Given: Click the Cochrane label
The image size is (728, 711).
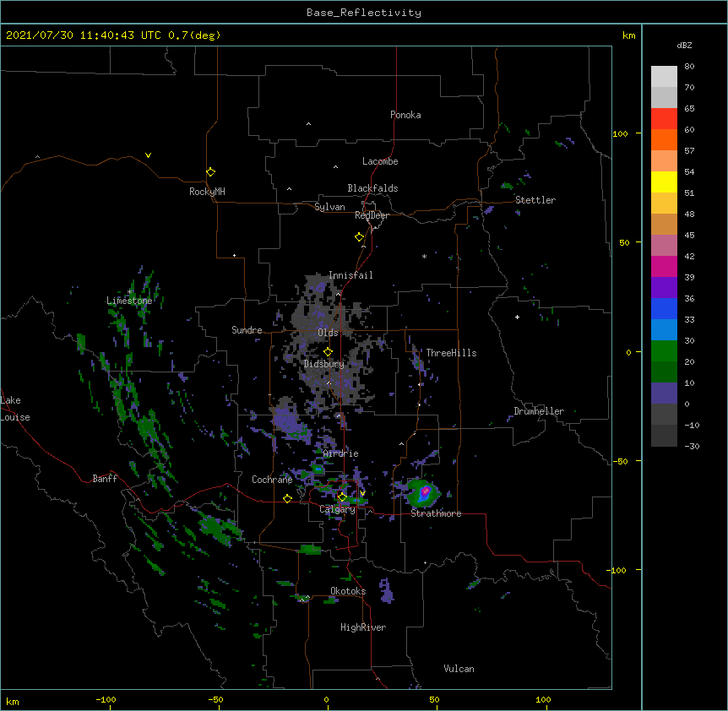Looking at the screenshot, I should (272, 480).
